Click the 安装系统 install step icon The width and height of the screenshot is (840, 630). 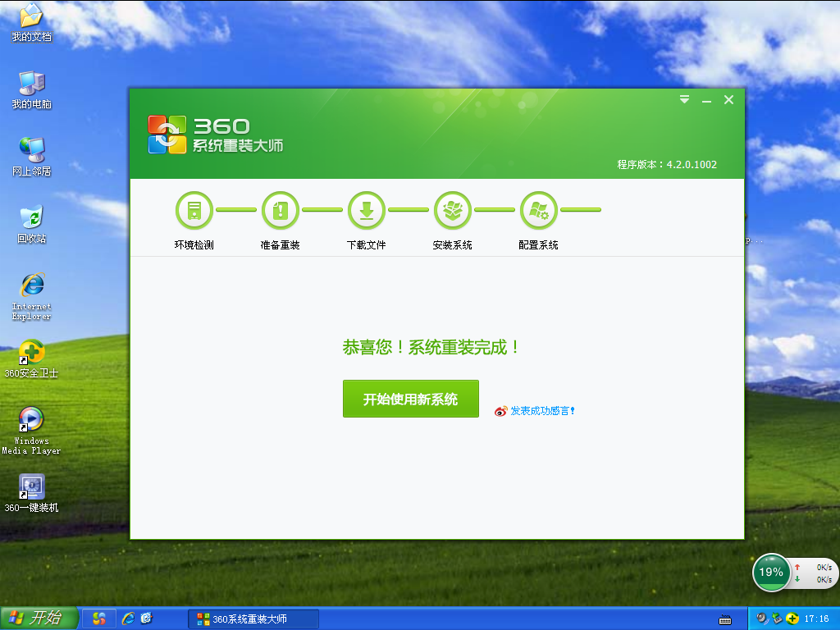(452, 210)
